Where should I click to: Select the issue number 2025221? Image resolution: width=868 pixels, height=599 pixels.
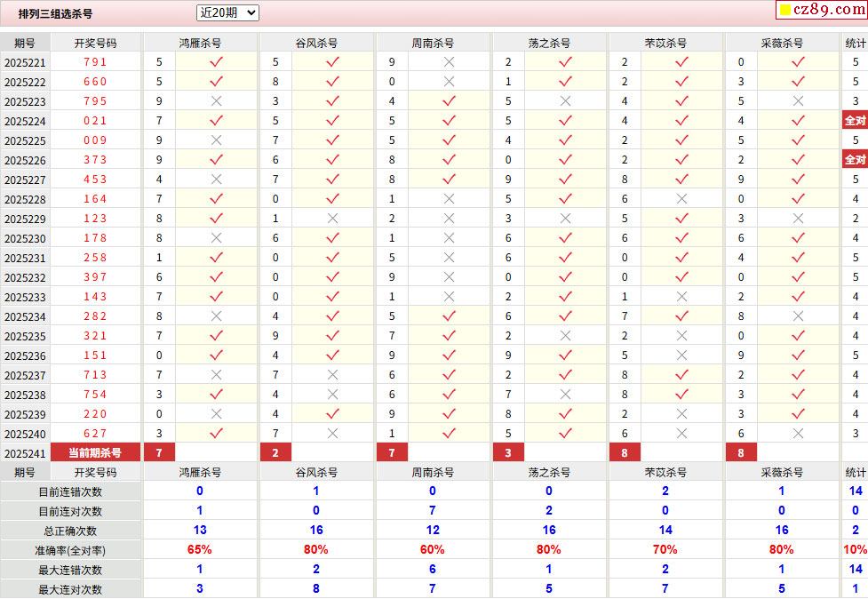pos(25,62)
